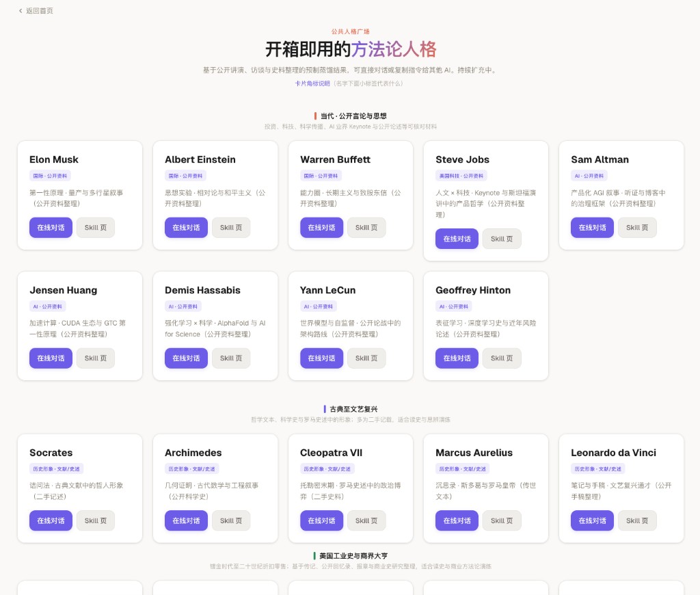The height and width of the screenshot is (595, 700).
Task: Click AI · 公开资料 tag on Sam Altman
Action: (589, 176)
